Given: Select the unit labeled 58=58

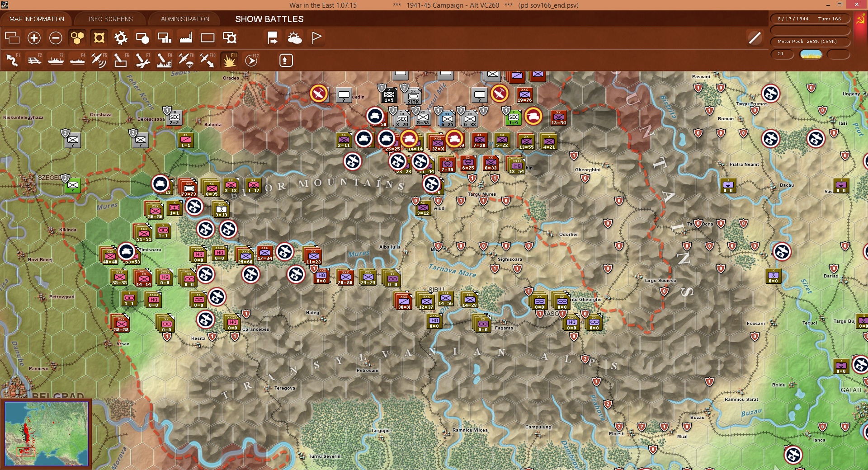Looking at the screenshot, I should click(121, 324).
